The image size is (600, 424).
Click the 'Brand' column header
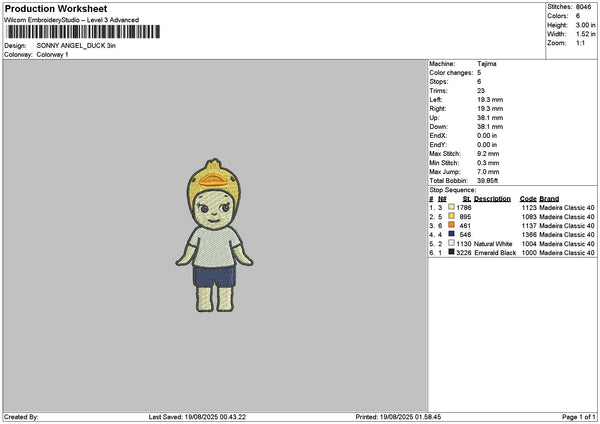(x=549, y=199)
